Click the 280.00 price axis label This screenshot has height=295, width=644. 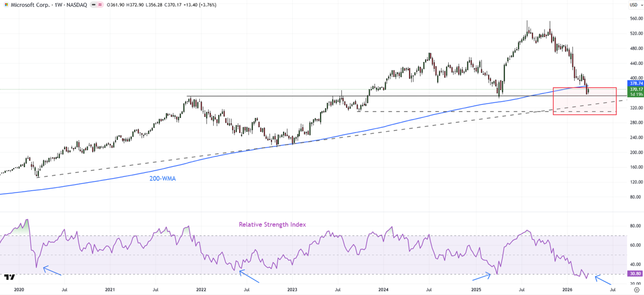(636, 123)
